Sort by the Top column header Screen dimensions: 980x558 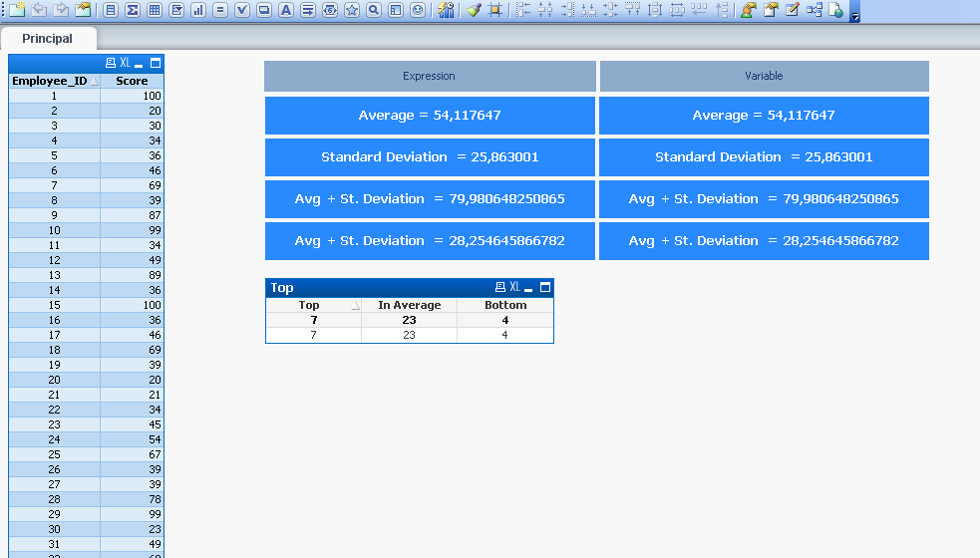[x=314, y=305]
